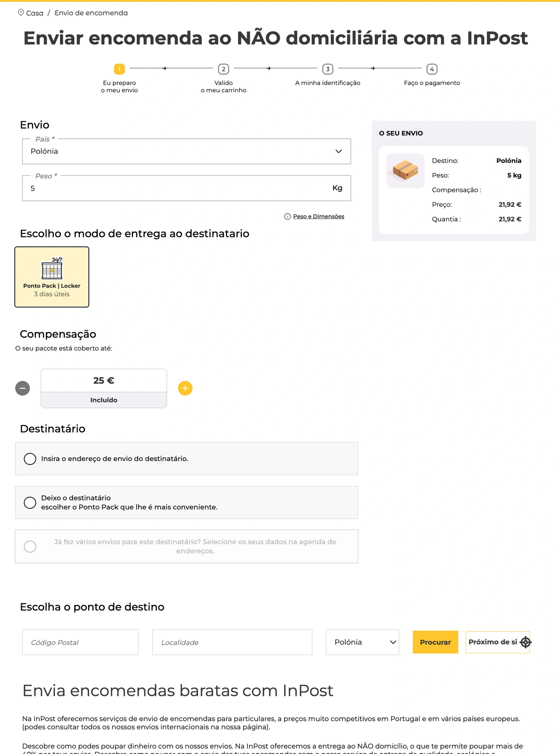Click the Preço value 21,92 € in summary

tap(510, 205)
